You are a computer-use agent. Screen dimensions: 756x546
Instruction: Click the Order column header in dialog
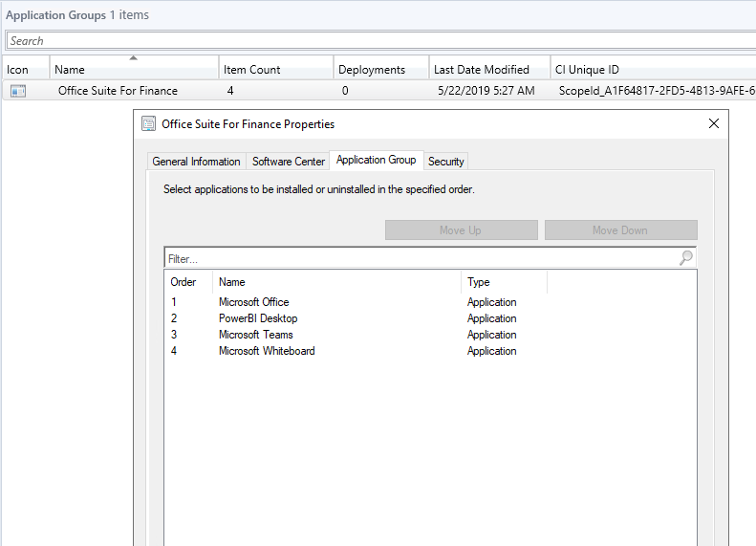click(x=188, y=282)
